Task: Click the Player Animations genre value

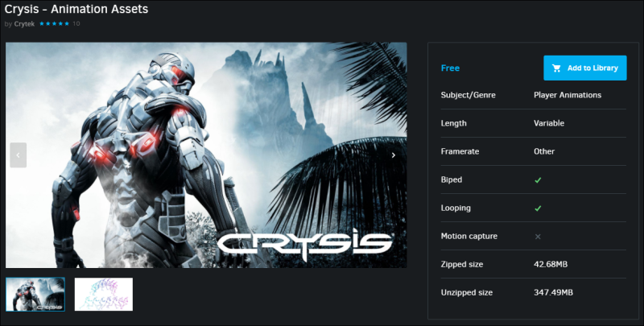Action: (x=568, y=95)
